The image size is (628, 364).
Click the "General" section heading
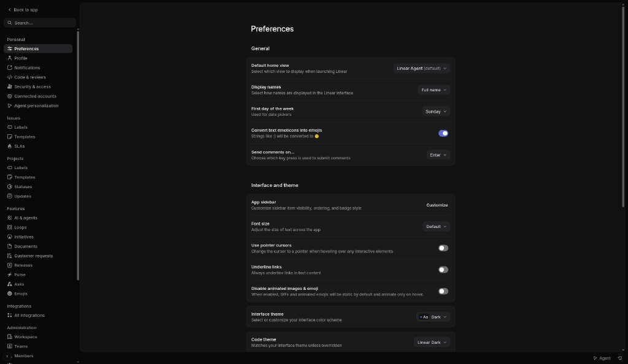260,48
